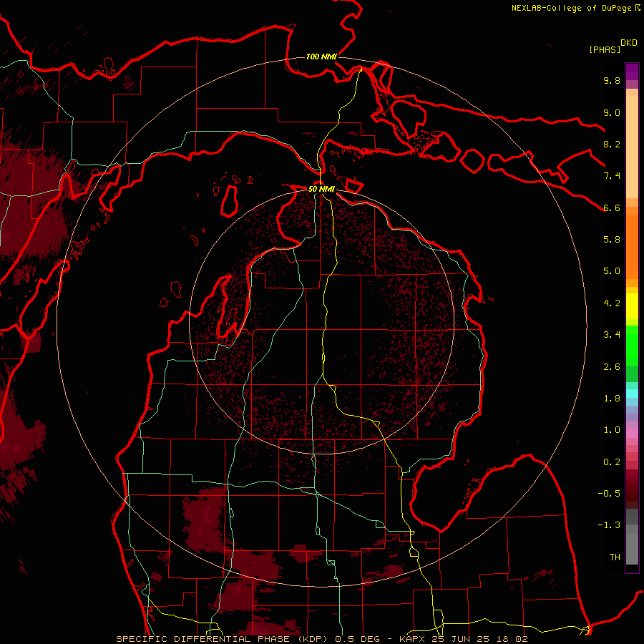Pick the 9.0 scale value
Viewport: 644px width, 644px height.
coord(612,112)
